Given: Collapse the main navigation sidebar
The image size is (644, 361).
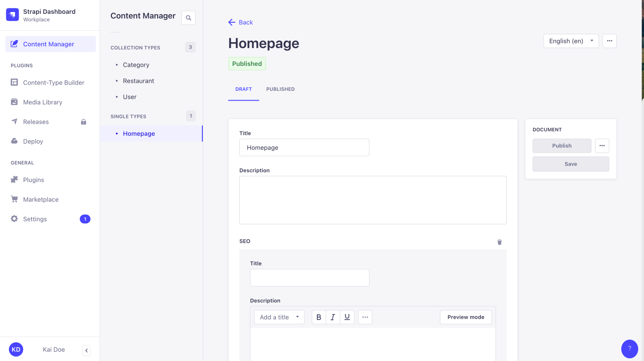Looking at the screenshot, I should (x=86, y=350).
